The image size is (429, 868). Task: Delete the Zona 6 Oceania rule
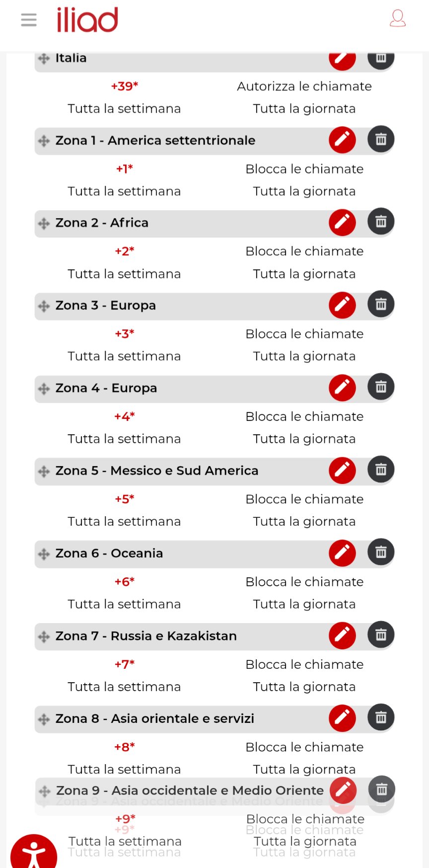tap(381, 552)
